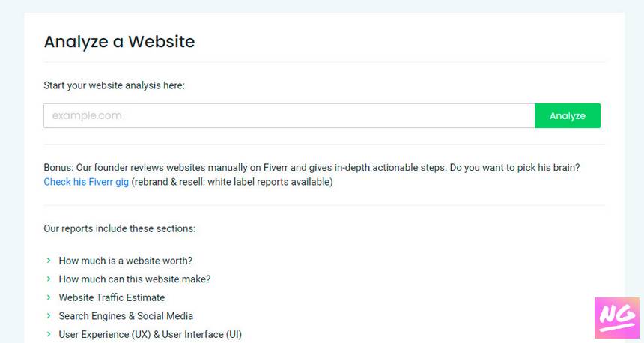Screen dimensions: 644x343
Task: Click 'Do you want to pick his brain?' text
Action: coord(514,168)
